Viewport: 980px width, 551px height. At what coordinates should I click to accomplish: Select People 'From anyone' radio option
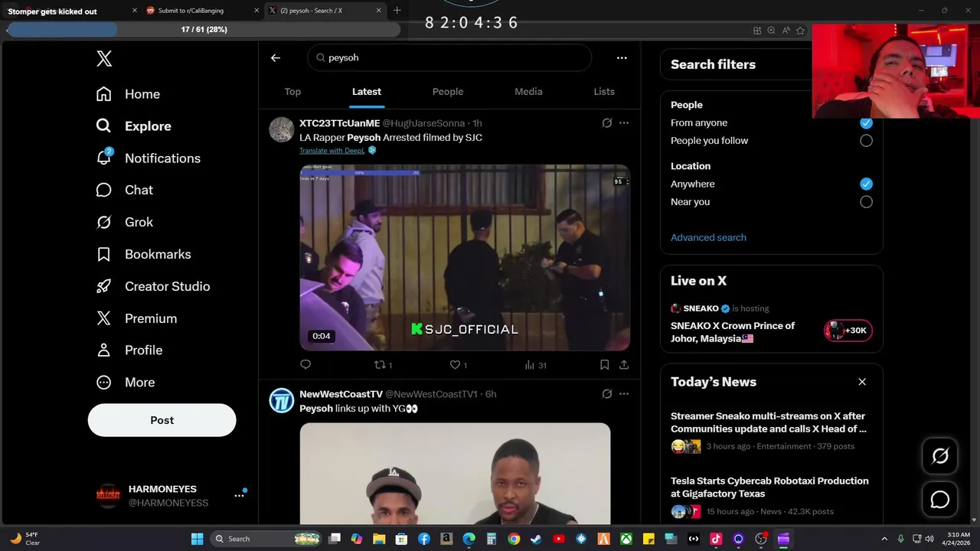click(x=866, y=122)
